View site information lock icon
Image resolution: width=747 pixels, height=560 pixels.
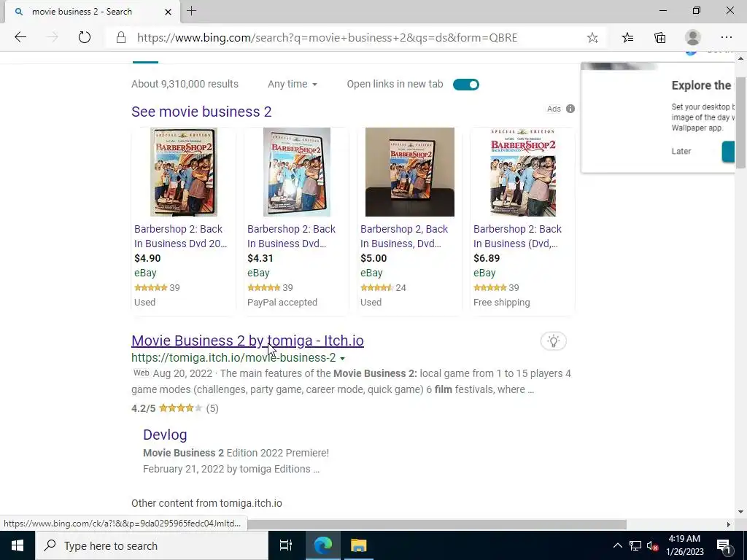[121, 38]
